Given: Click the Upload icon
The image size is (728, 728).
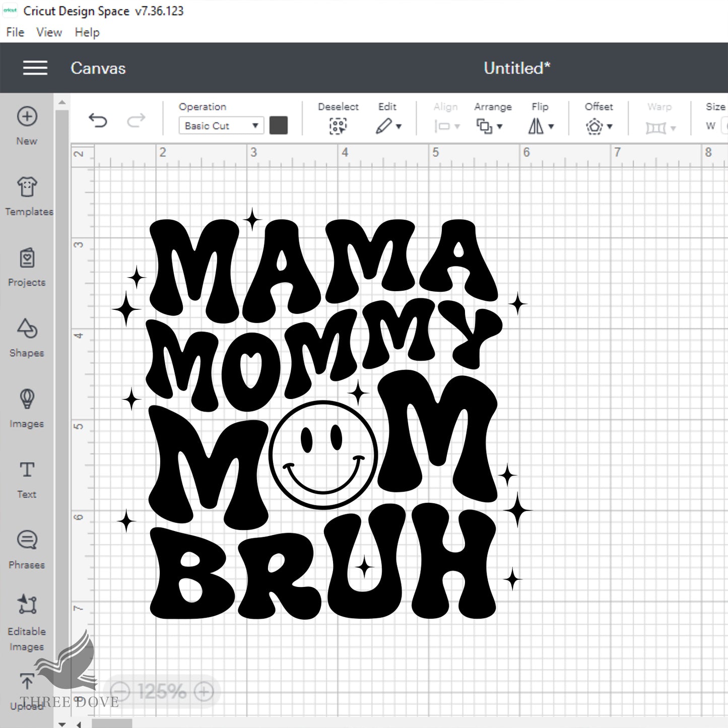Looking at the screenshot, I should click(27, 682).
